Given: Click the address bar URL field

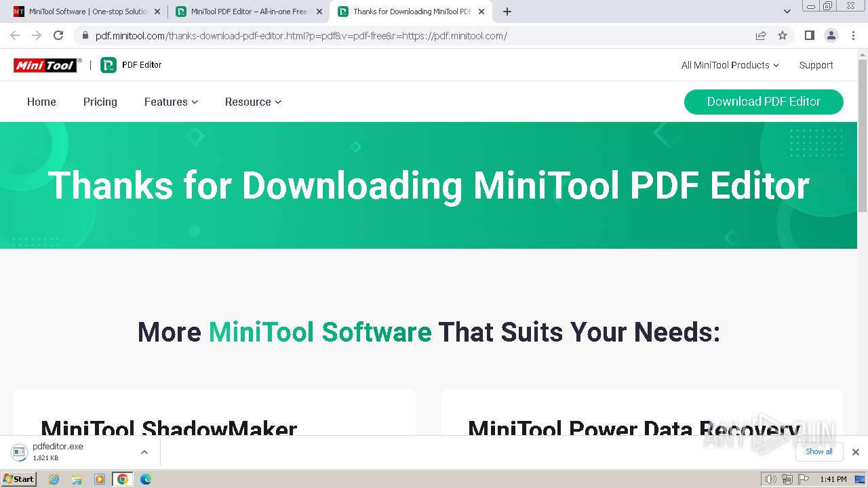Looking at the screenshot, I should [x=420, y=36].
